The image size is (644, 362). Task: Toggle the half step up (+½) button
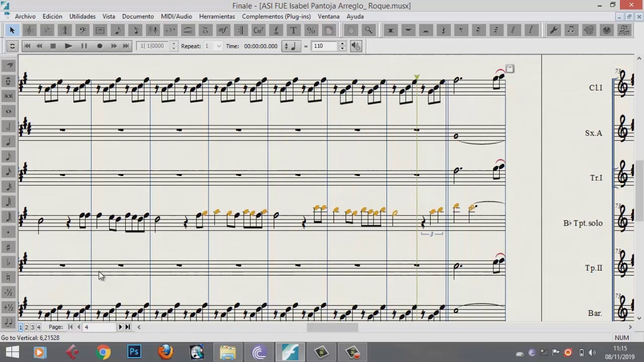[x=8, y=307]
